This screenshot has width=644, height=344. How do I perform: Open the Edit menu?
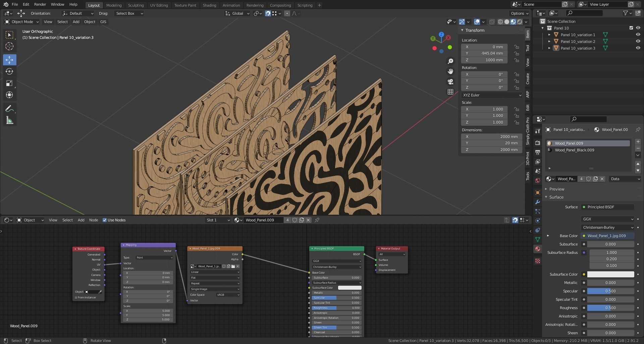point(26,4)
